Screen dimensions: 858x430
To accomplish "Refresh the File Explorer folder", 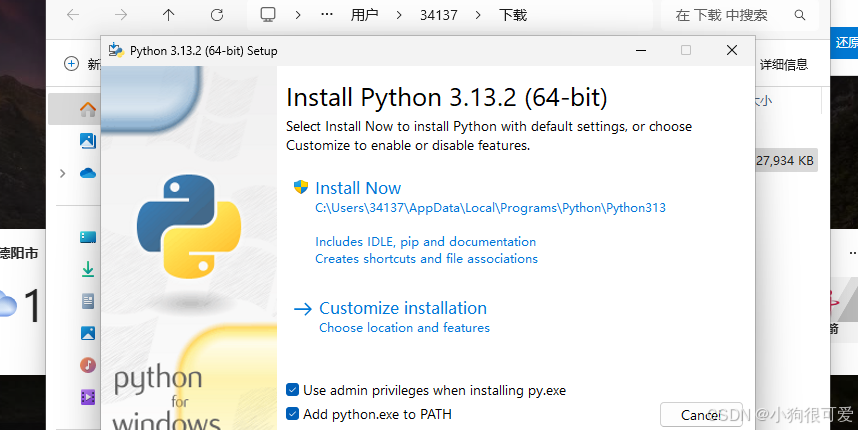I will pyautogui.click(x=217, y=15).
